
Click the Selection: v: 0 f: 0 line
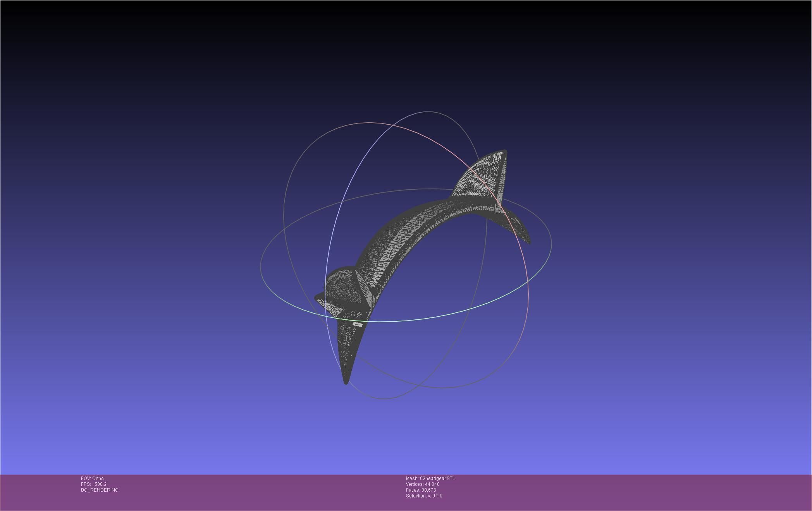pyautogui.click(x=424, y=496)
